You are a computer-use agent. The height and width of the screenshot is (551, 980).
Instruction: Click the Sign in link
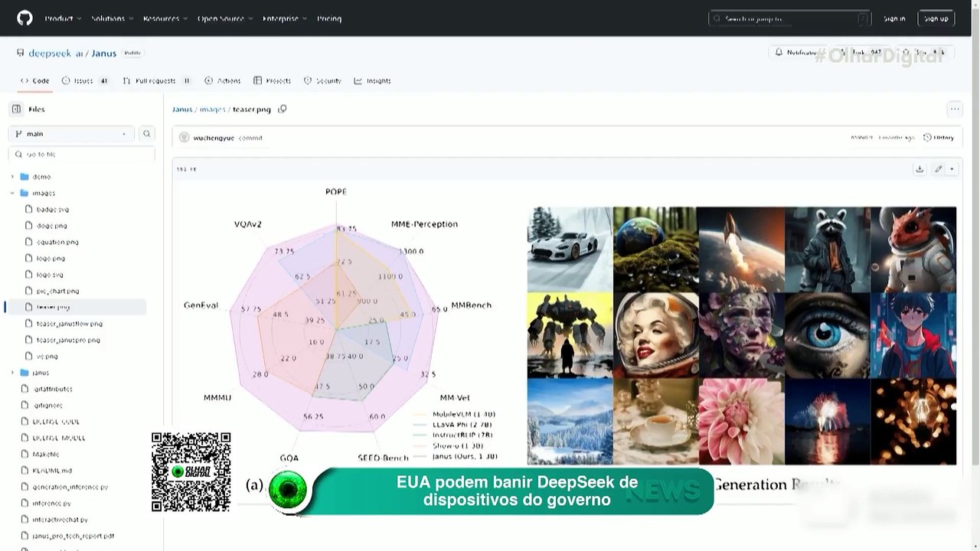pos(894,18)
